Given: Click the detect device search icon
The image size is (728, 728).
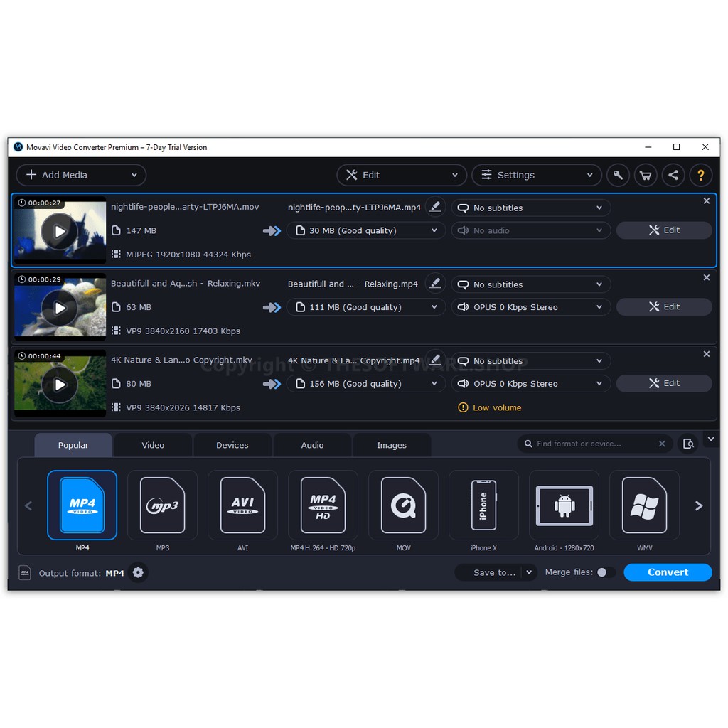Looking at the screenshot, I should click(688, 444).
